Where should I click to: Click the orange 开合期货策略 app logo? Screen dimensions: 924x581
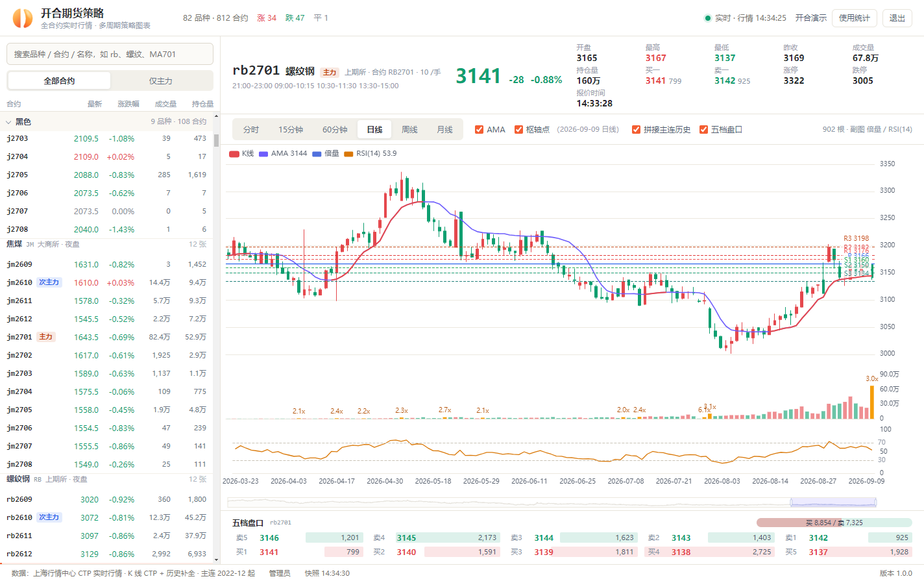click(x=22, y=18)
